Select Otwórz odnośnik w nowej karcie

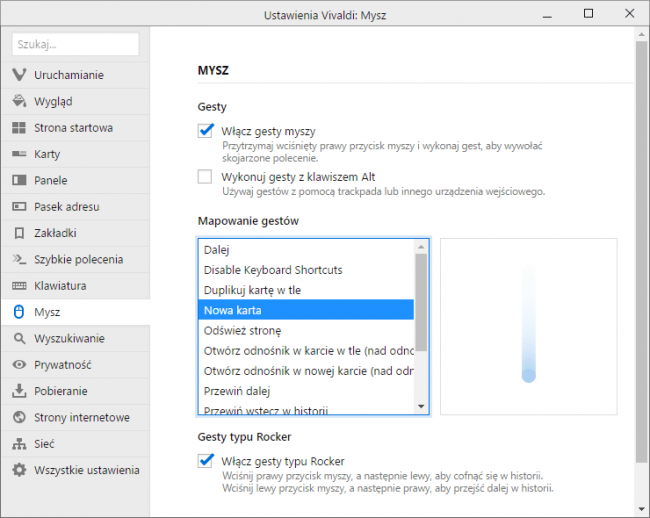(x=306, y=371)
